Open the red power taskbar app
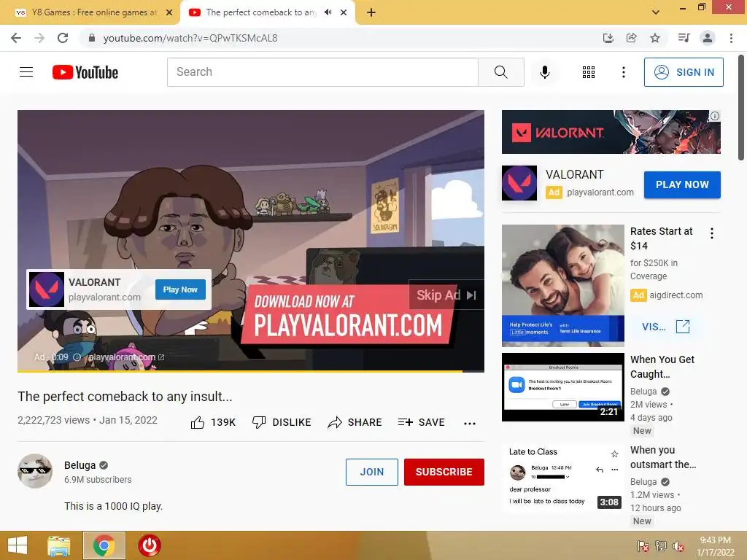Screen dimensions: 747x560 point(150,545)
